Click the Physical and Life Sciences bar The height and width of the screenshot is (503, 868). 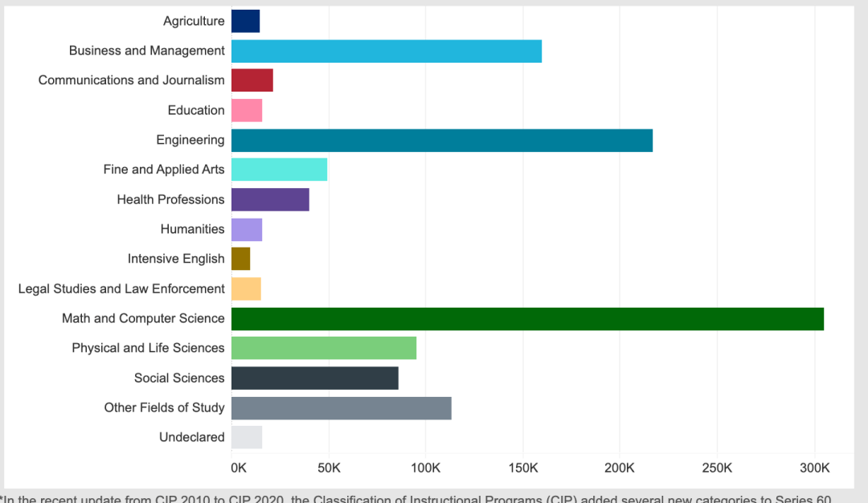tap(323, 348)
